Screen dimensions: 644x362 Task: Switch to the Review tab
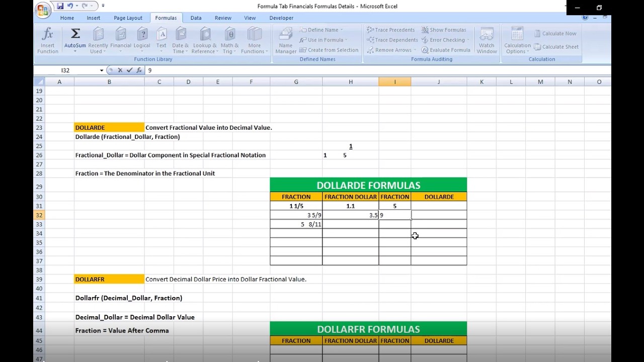223,18
